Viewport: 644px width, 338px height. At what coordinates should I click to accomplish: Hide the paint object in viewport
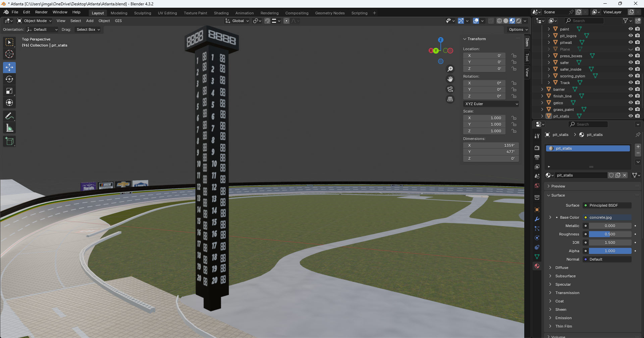(631, 29)
